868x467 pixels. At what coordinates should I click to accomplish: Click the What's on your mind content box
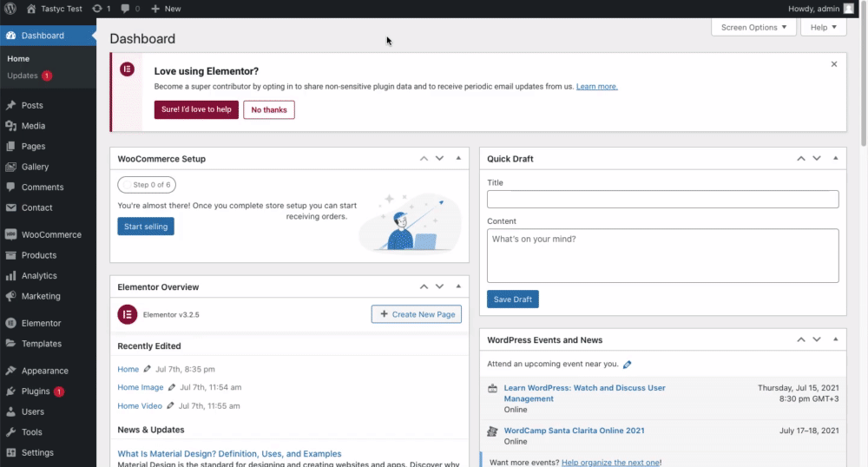(662, 255)
